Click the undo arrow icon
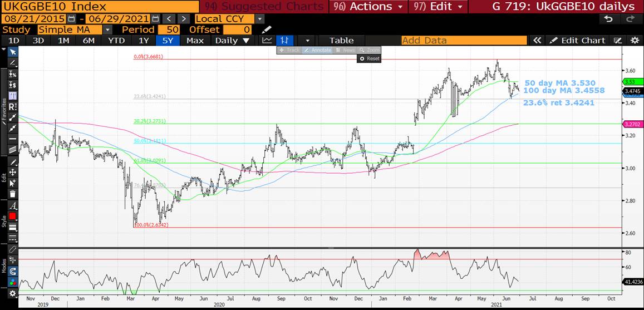This screenshot has height=310, width=644. [609, 19]
